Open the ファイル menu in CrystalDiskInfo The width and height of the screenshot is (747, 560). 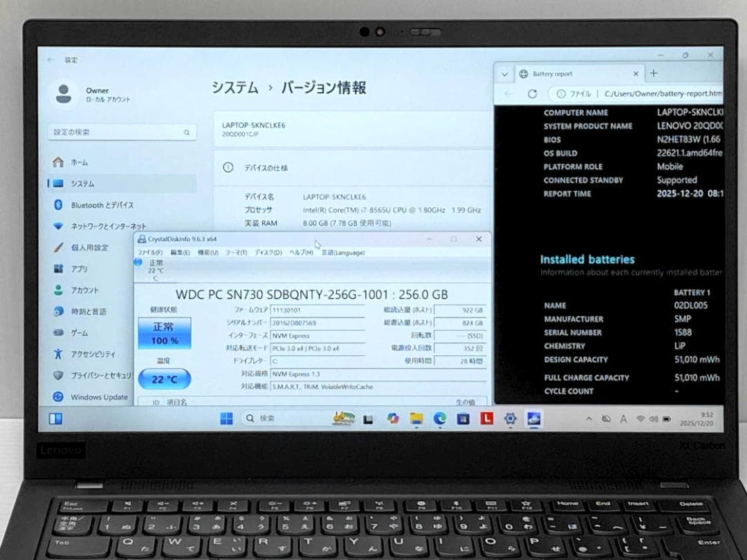pyautogui.click(x=150, y=252)
